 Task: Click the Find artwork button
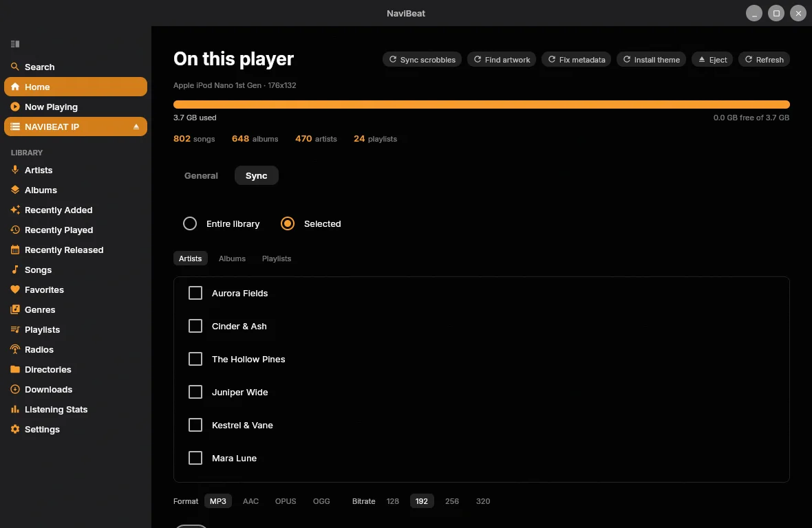click(501, 60)
